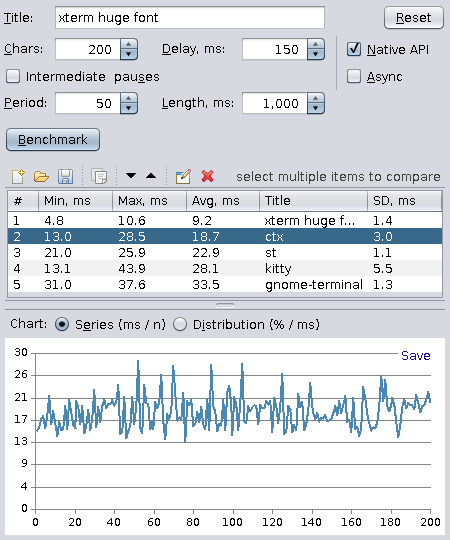This screenshot has width=450, height=540.
Task: Select the Distribution (% / ms) chart option
Action: [x=180, y=324]
